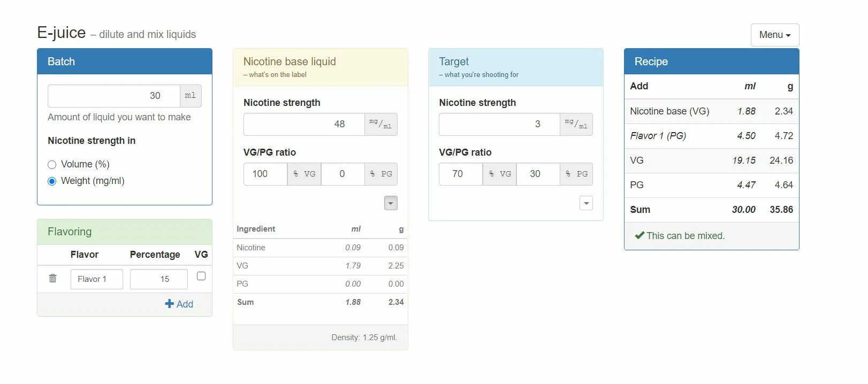The image size is (868, 384).
Task: Click the green checkmark in Recipe footer
Action: (x=639, y=235)
